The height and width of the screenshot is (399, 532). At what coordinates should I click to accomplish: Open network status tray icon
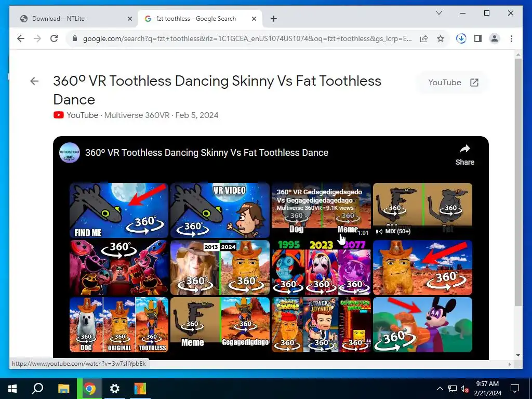(x=453, y=389)
